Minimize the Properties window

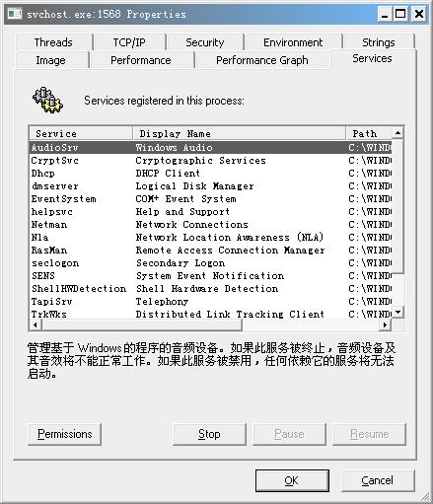[385, 14]
